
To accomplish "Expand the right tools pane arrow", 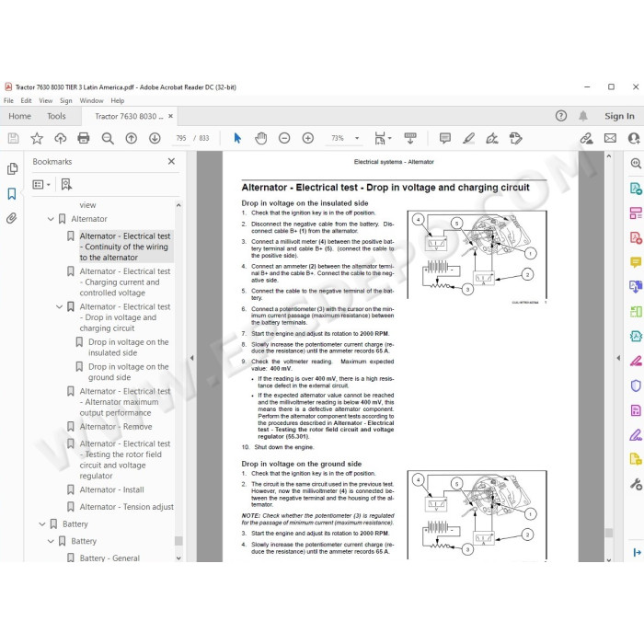I will (x=618, y=358).
